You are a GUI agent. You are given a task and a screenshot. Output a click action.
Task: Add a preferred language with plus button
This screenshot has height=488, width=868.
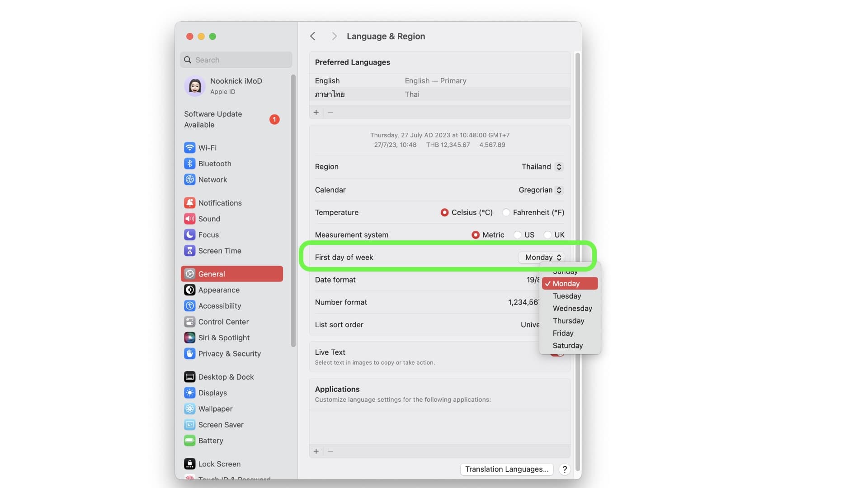(x=316, y=113)
